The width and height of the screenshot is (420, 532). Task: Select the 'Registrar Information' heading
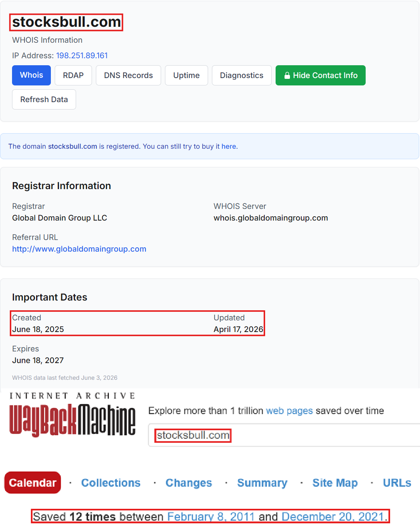(x=61, y=186)
